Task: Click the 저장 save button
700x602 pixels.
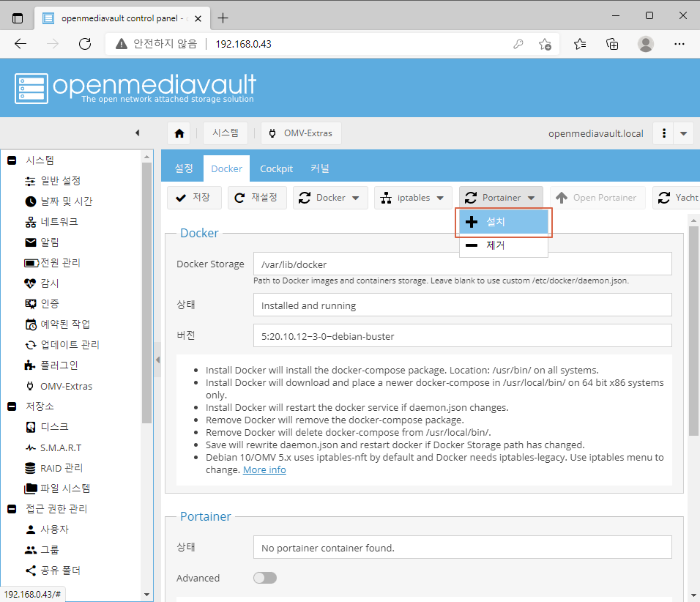Action: point(194,198)
